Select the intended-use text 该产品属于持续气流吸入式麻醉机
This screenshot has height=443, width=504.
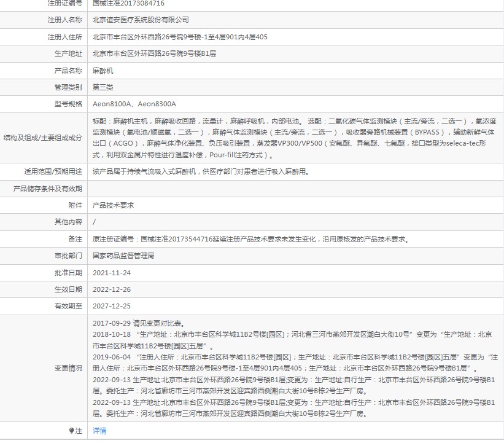point(201,172)
